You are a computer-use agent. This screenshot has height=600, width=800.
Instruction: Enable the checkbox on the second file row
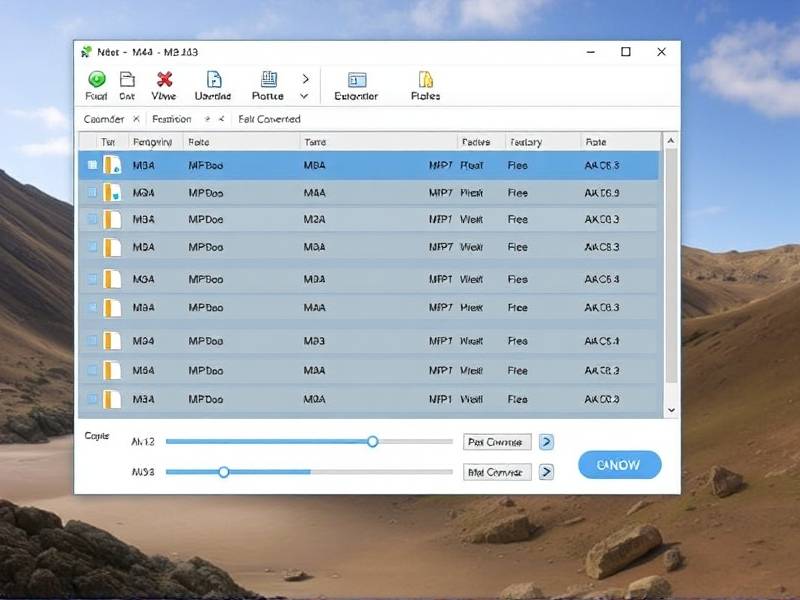pos(92,193)
